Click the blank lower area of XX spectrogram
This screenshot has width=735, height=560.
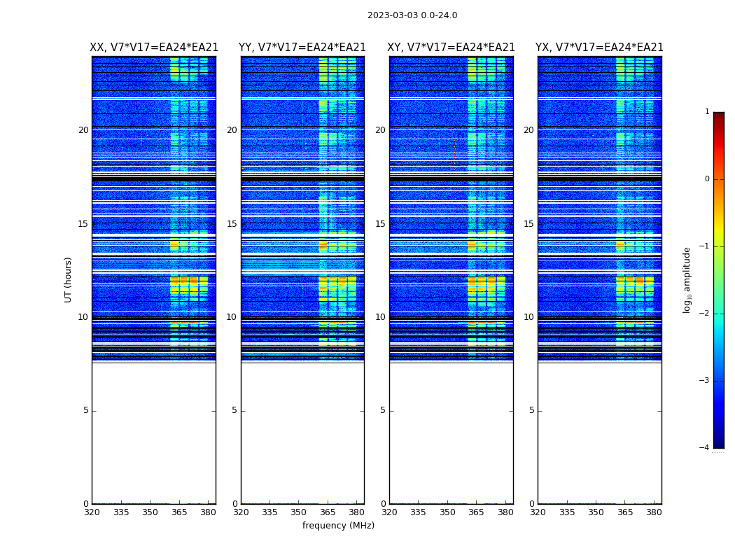[154, 434]
